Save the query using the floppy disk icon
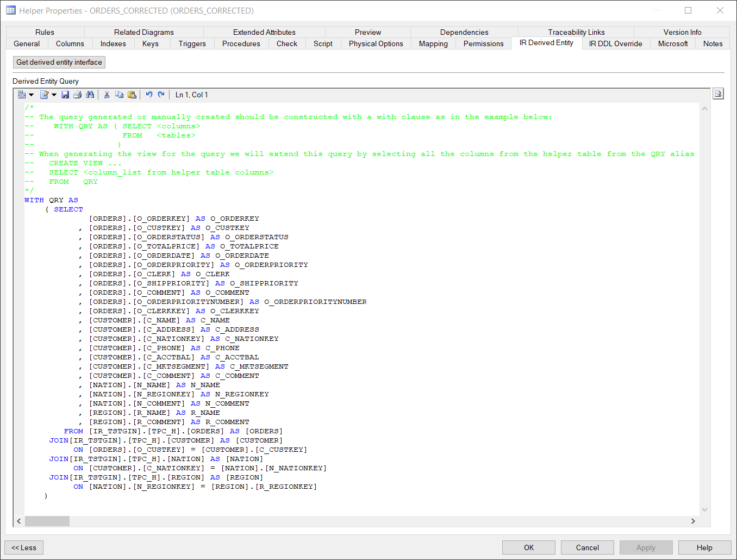This screenshot has width=737, height=560. click(65, 95)
